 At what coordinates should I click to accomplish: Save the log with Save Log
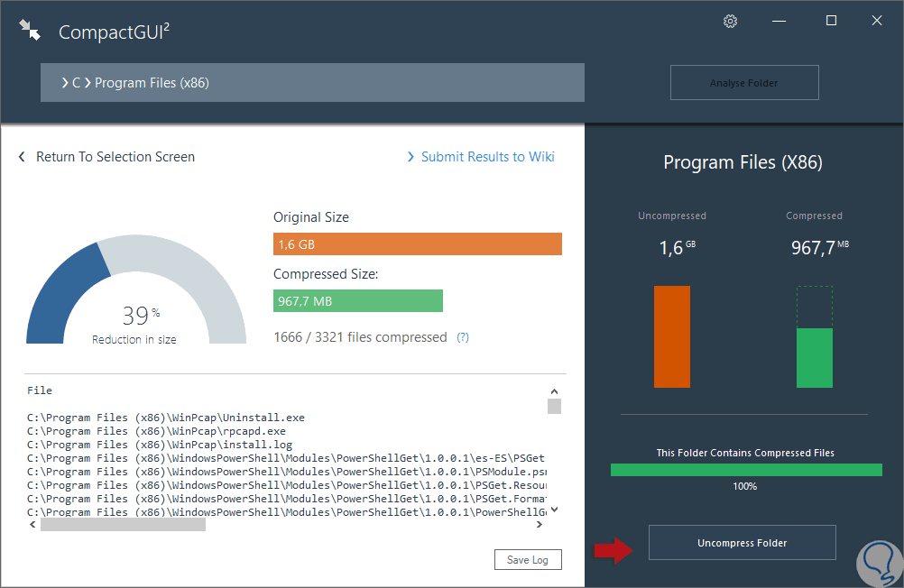[x=528, y=560]
